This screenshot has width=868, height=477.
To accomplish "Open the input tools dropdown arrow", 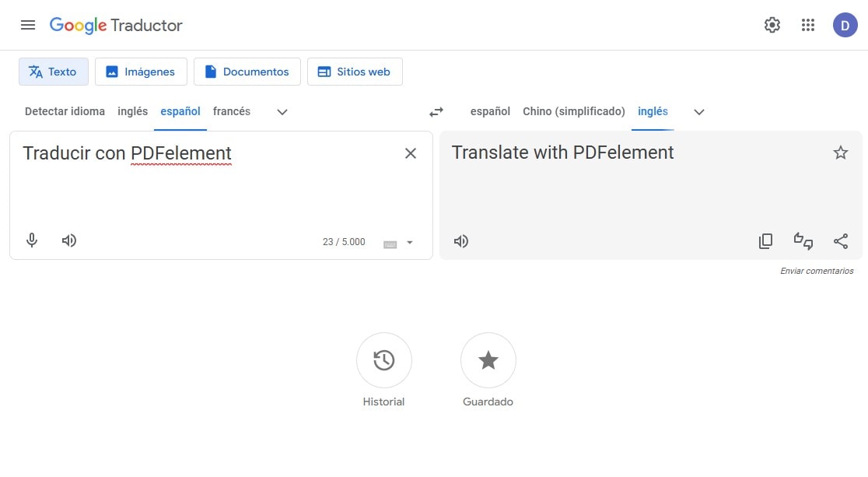I will pyautogui.click(x=410, y=243).
